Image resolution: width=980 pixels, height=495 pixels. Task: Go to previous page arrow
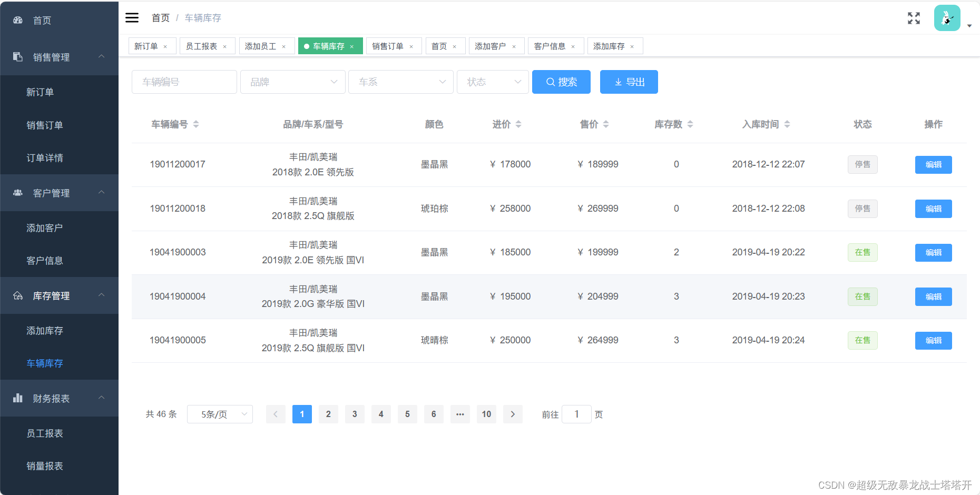(276, 414)
